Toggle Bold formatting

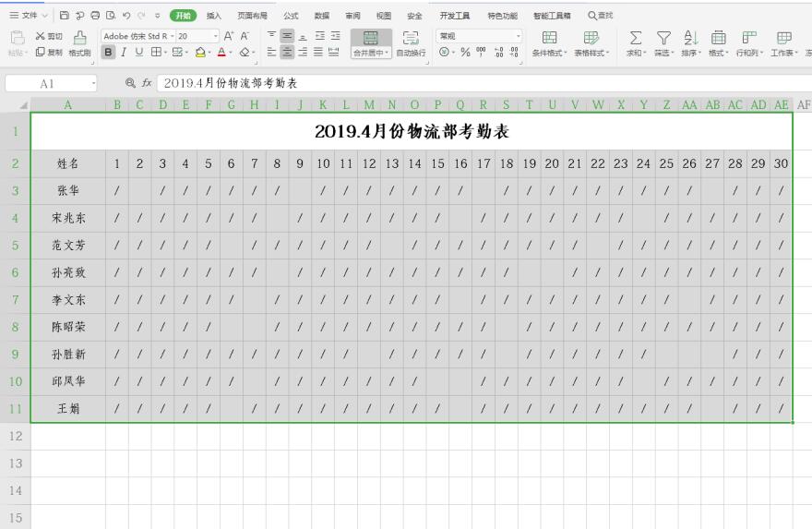tap(108, 52)
